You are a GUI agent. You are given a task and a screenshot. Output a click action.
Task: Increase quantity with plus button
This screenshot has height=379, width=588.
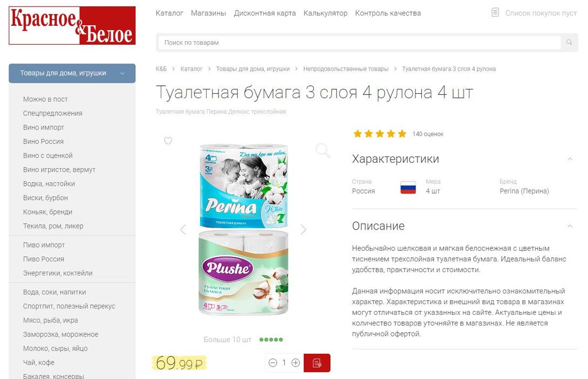coord(296,363)
